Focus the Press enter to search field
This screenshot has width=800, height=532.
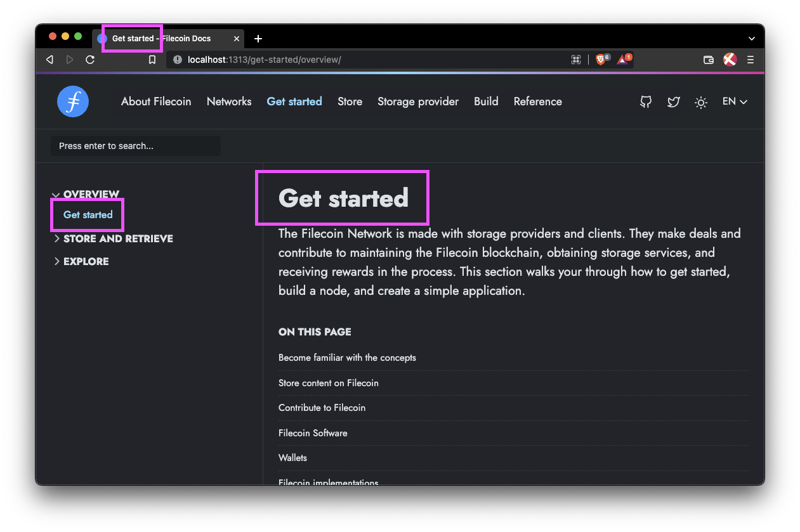(136, 146)
